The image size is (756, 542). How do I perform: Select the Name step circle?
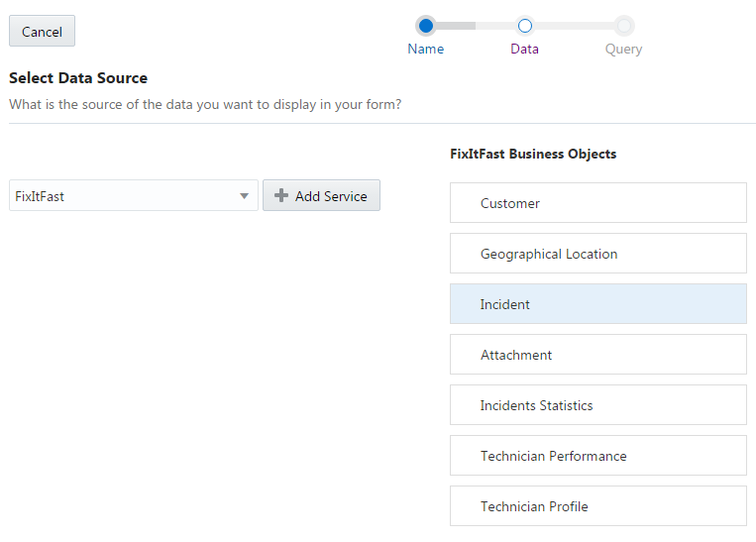tap(426, 26)
